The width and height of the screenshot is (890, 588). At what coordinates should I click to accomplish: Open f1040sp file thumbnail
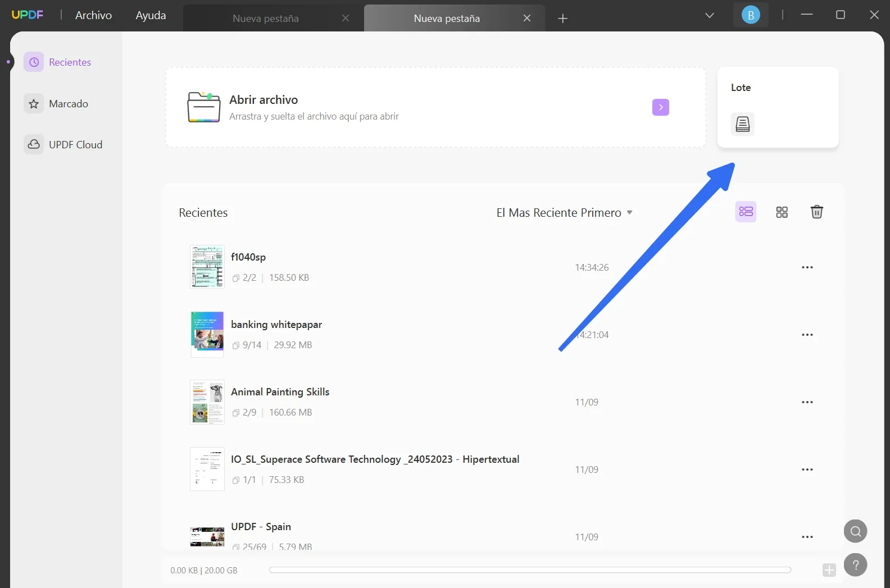207,267
